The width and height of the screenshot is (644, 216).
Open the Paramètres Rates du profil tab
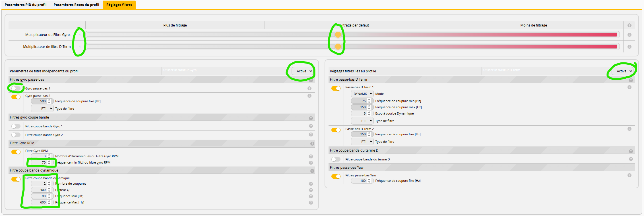click(x=76, y=5)
